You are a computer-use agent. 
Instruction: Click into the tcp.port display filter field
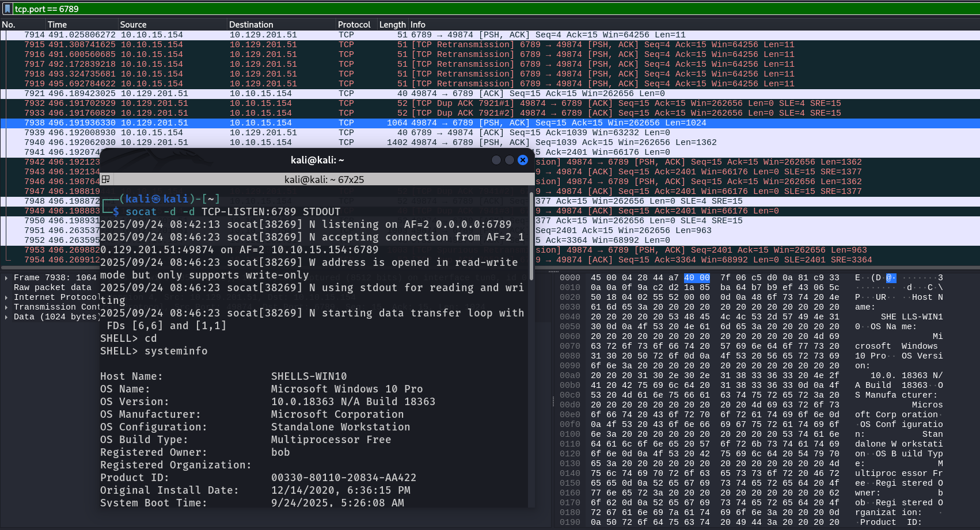pos(461,9)
